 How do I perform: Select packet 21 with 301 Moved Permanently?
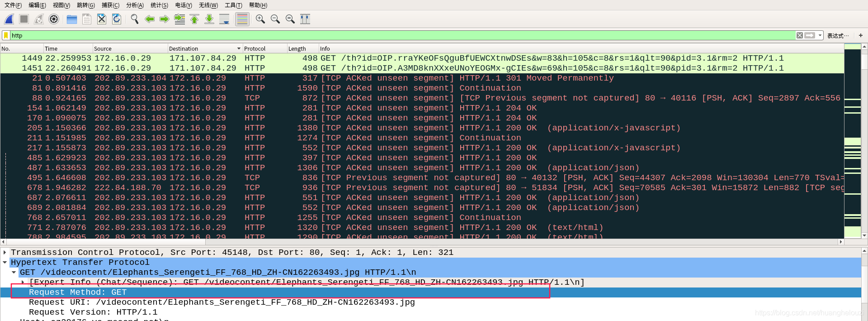click(x=422, y=78)
